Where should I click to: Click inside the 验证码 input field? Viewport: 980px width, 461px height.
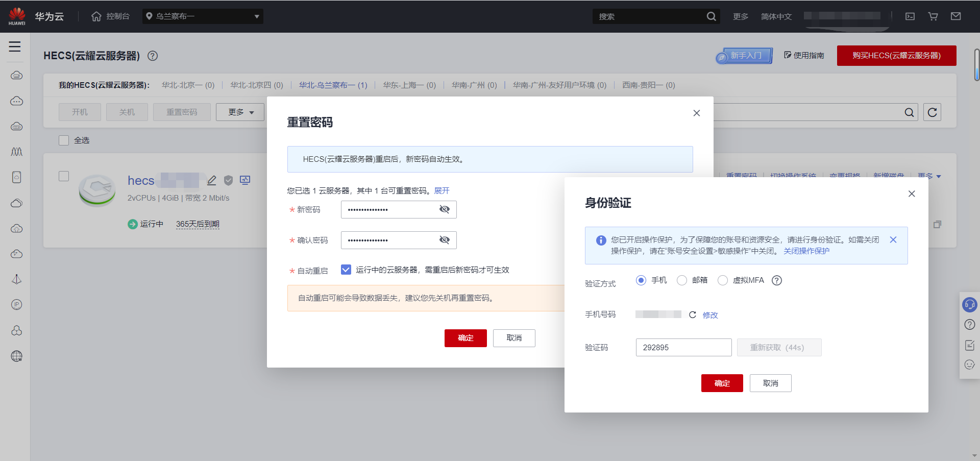pos(683,347)
